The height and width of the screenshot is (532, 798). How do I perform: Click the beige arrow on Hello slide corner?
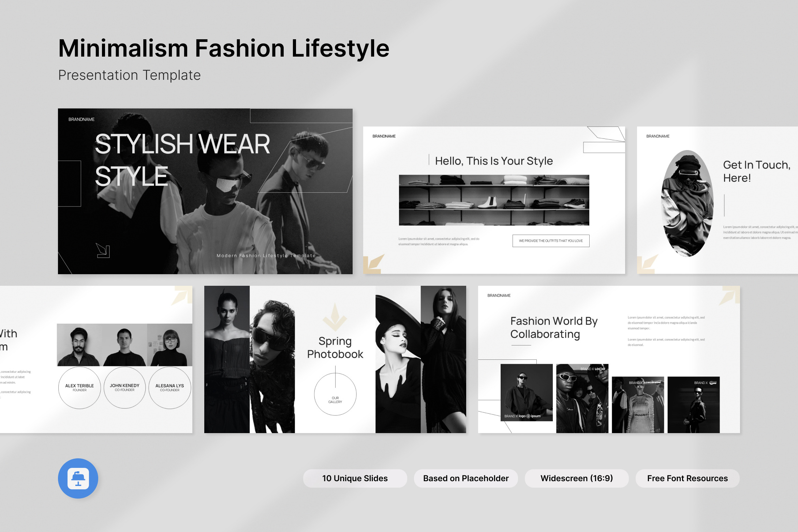pos(374,264)
